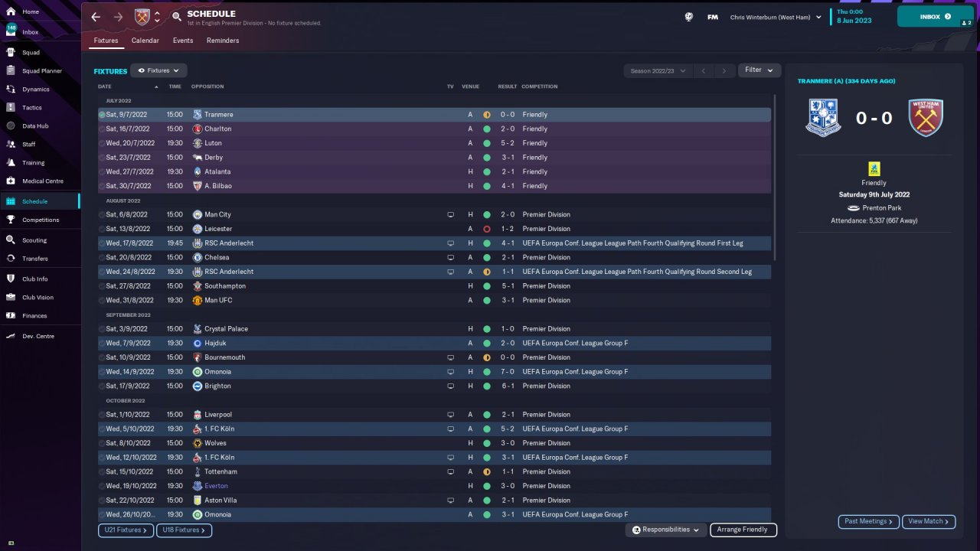This screenshot has width=980, height=551.
Task: Toggle the reminder circle for the Liverpool fixture
Action: 102,415
